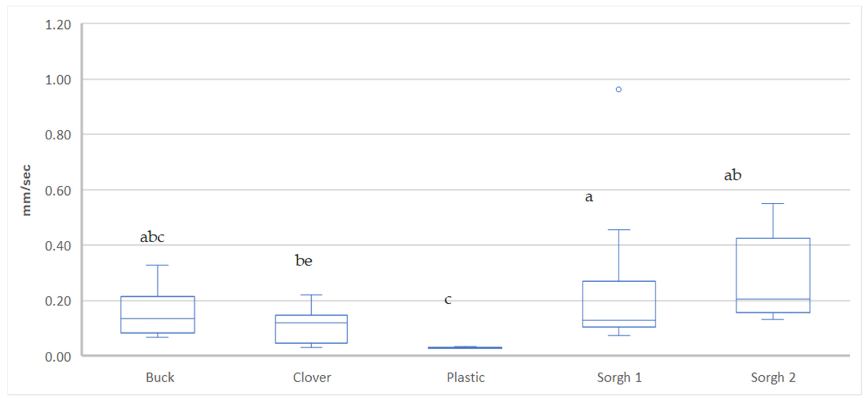This screenshot has width=868, height=402.
Task: Click the 'abc' label above Buck
Action: click(152, 237)
